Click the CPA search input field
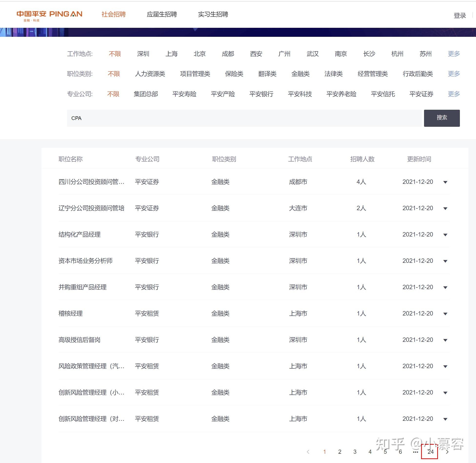 click(x=244, y=118)
